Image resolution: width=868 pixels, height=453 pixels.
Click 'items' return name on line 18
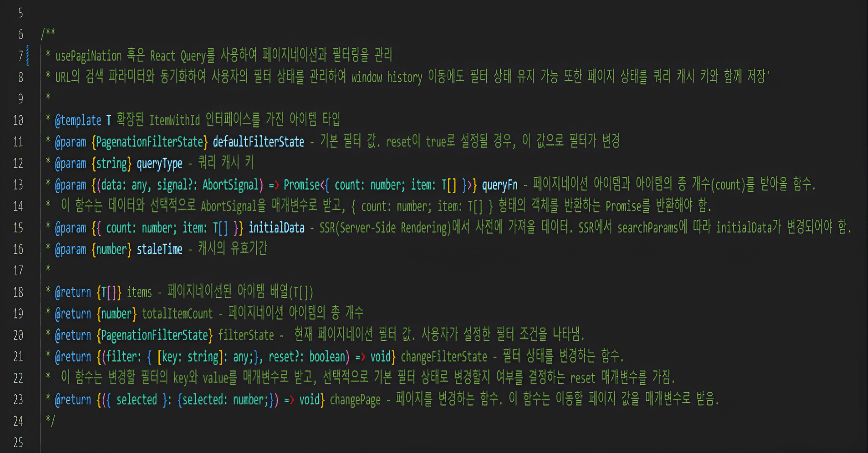pyautogui.click(x=139, y=292)
